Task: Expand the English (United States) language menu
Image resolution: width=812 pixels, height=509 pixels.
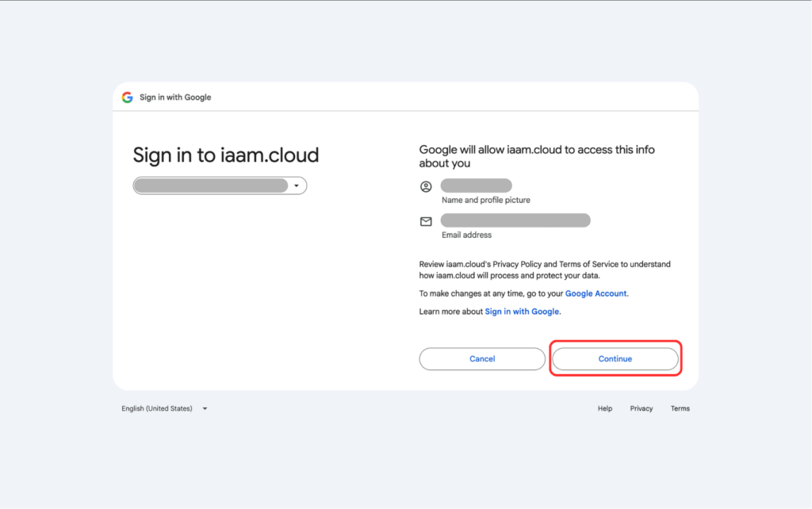Action: pos(164,408)
